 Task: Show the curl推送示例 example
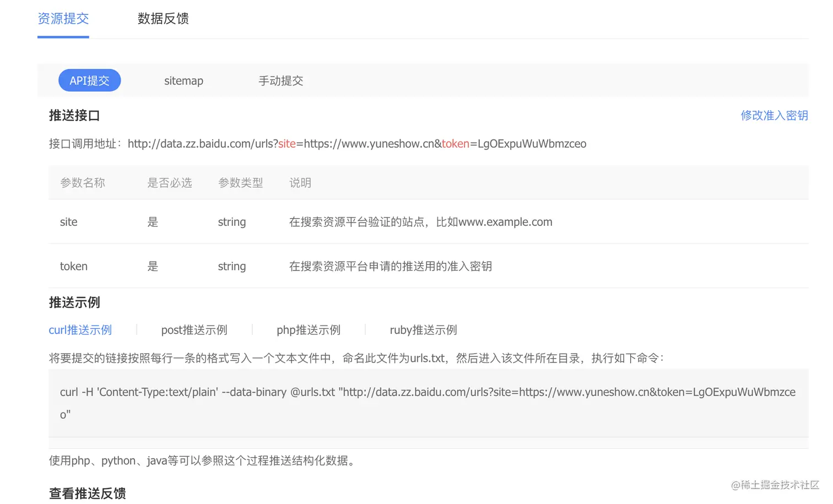click(x=80, y=330)
